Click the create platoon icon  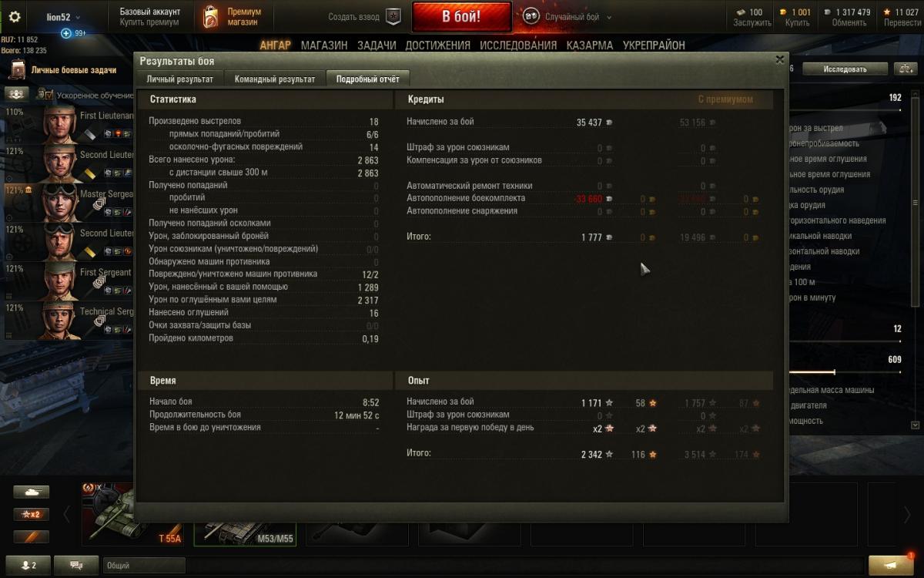point(393,17)
